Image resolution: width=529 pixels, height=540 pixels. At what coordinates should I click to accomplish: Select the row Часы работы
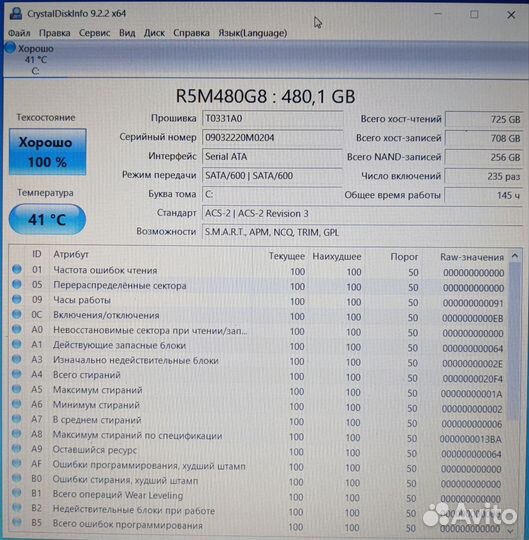point(258,301)
